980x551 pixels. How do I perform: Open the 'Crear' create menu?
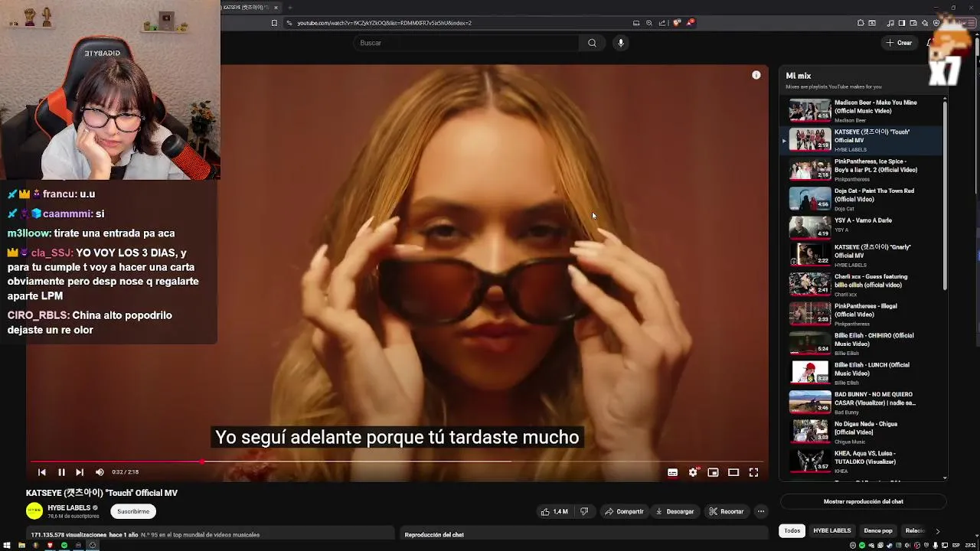point(899,43)
